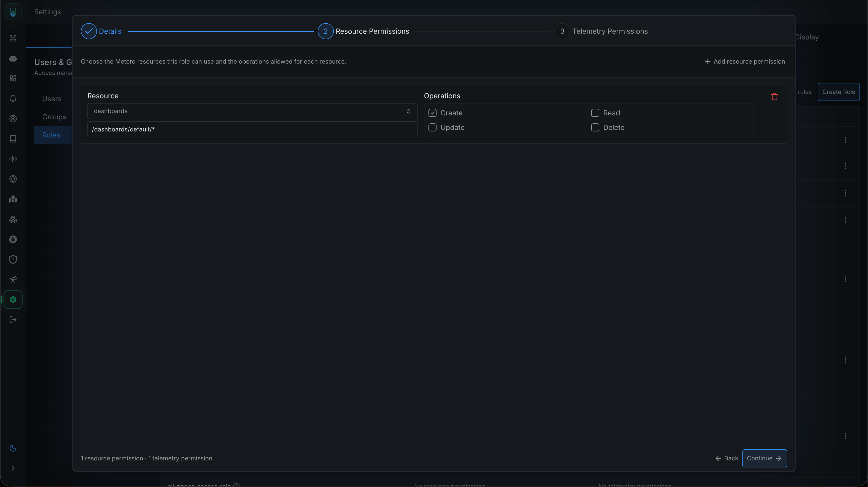Viewport: 868px width, 487px height.
Task: Open the fourth role row kebab menu
Action: click(x=845, y=220)
